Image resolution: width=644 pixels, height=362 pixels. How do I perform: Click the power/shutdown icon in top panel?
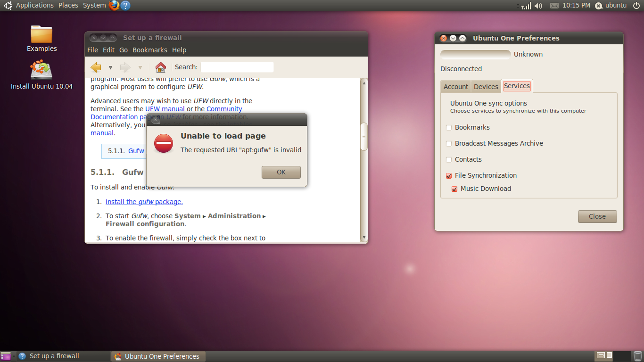point(636,5)
